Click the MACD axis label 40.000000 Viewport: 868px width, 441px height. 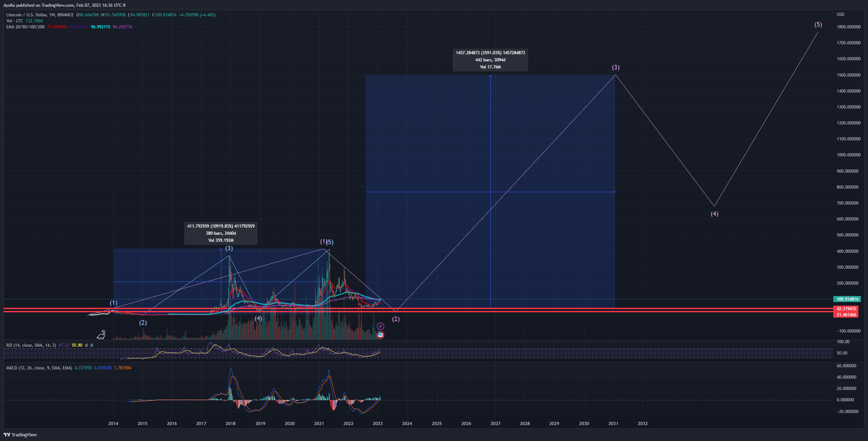point(846,377)
